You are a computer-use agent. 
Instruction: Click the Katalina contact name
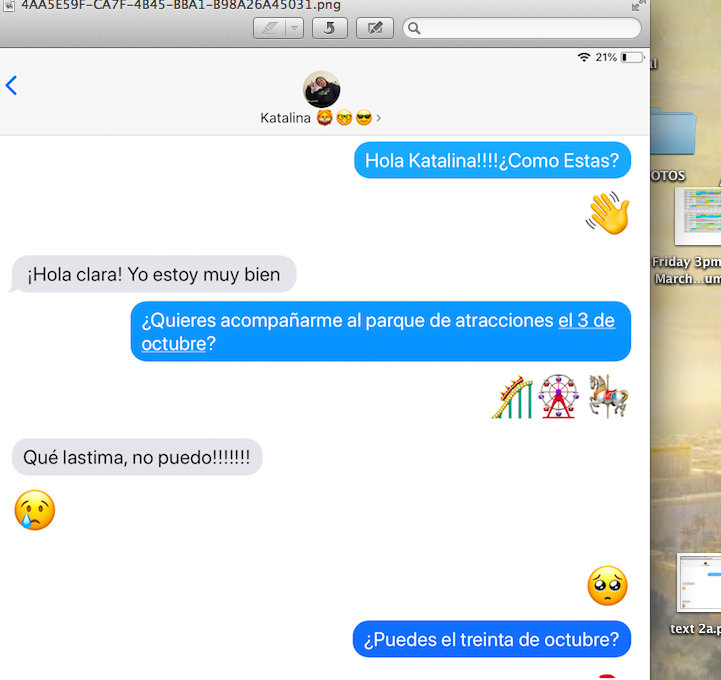point(285,118)
